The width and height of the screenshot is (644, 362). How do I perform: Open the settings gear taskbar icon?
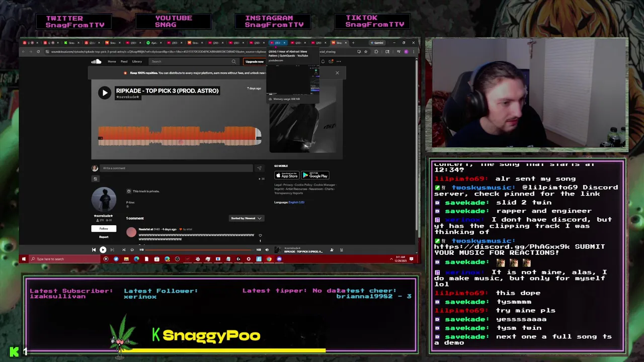249,259
